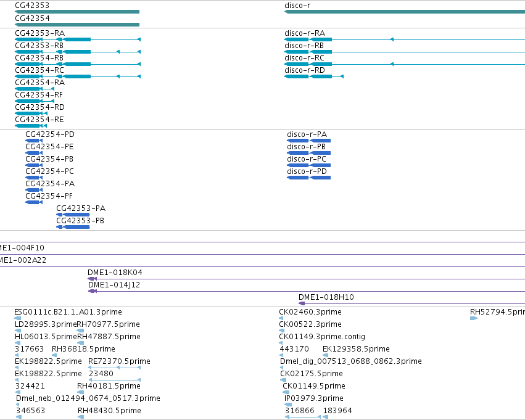This screenshot has width=525, height=420.
Task: Select the CG42354-RA transcript
Action: pos(35,89)
